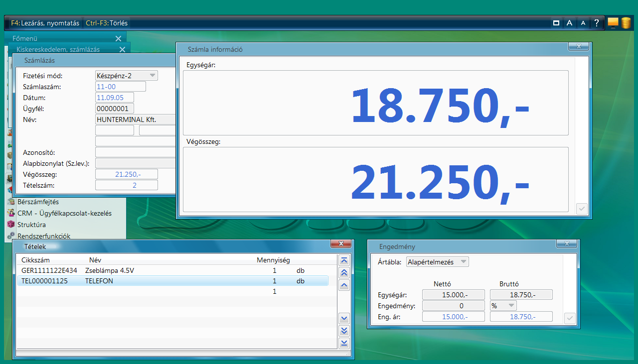Image resolution: width=638 pixels, height=364 pixels.
Task: Open CRM - Ügyfélkapcsolat-kezelés menu entry
Action: click(65, 213)
